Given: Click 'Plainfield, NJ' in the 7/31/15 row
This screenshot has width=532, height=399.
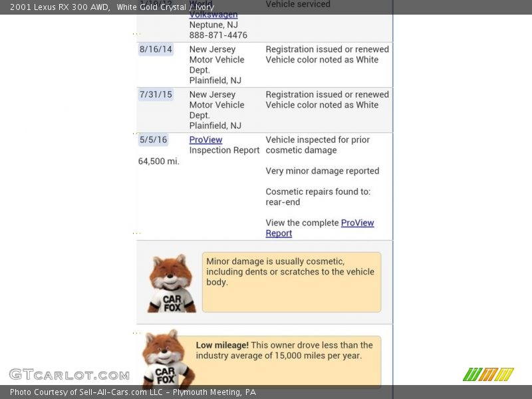Looking at the screenshot, I should (x=215, y=126).
